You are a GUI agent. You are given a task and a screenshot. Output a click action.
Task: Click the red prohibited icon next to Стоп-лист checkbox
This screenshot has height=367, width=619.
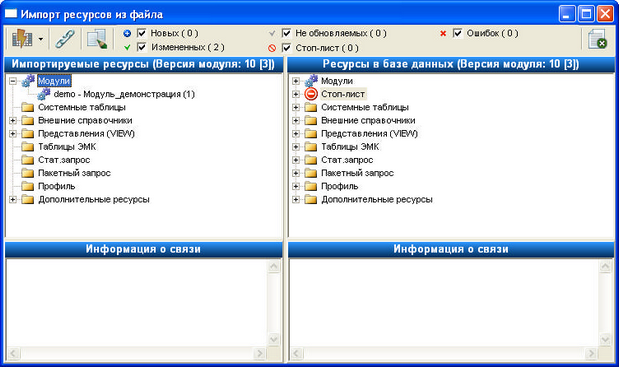(x=272, y=48)
